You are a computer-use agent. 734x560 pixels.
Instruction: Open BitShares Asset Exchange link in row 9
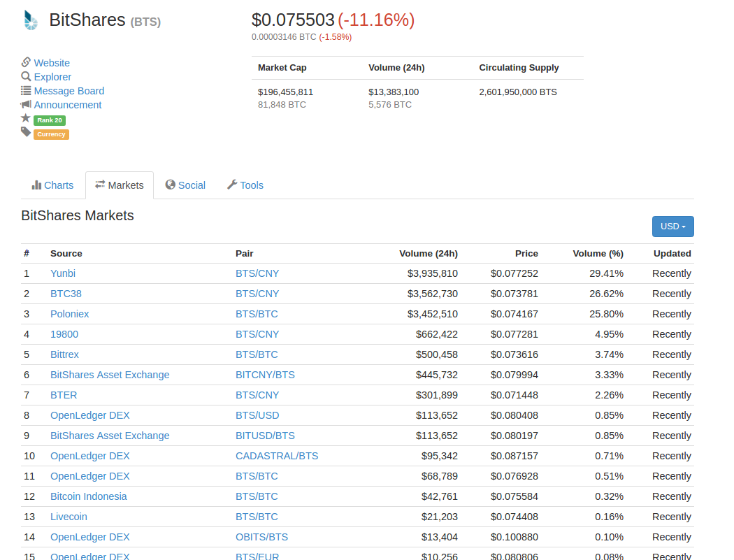click(x=110, y=436)
